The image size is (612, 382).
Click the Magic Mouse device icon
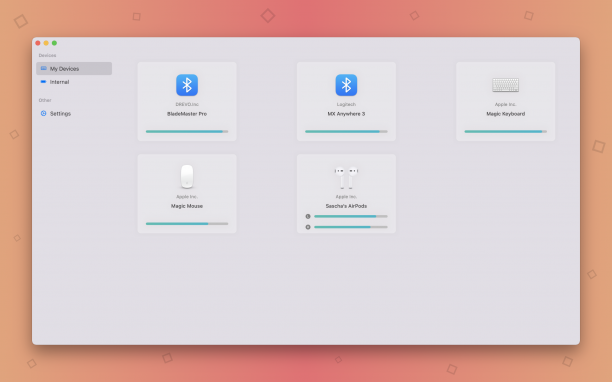187,176
